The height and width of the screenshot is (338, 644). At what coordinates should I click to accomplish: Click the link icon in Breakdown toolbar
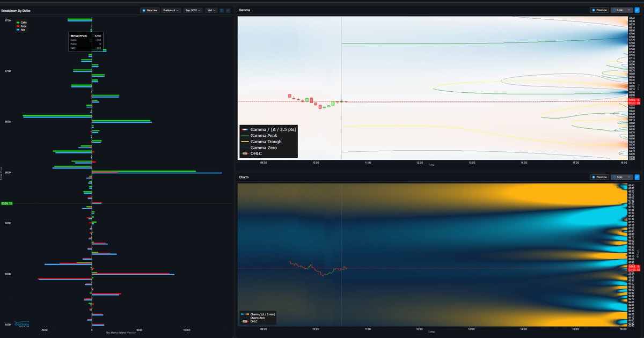tap(228, 10)
